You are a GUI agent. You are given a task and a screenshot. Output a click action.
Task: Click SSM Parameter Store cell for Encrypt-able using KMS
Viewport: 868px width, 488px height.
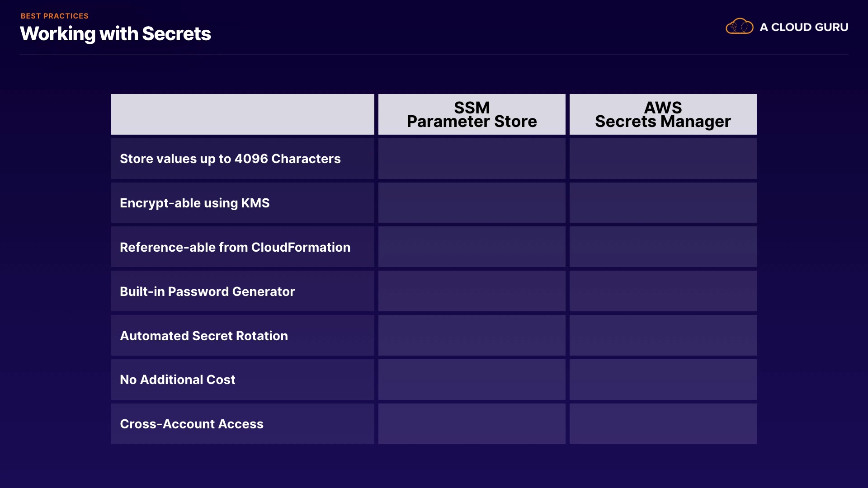click(472, 203)
